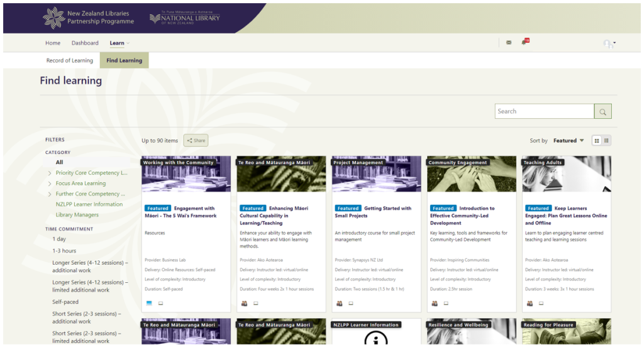
Task: Open the Record of Learning tab
Action: tap(70, 60)
